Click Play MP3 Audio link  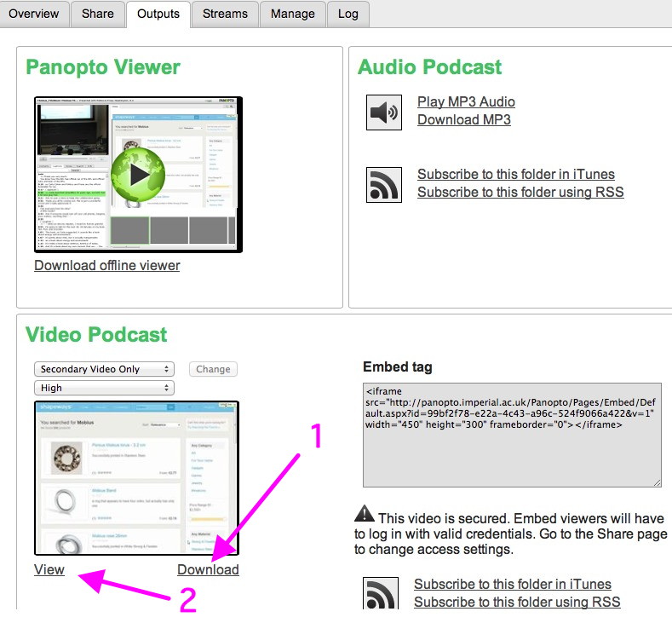(466, 101)
